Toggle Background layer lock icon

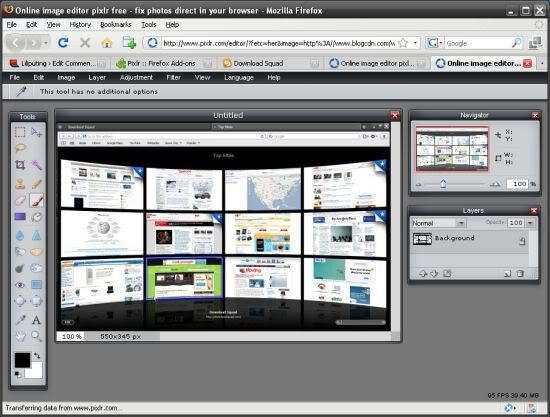(x=522, y=241)
